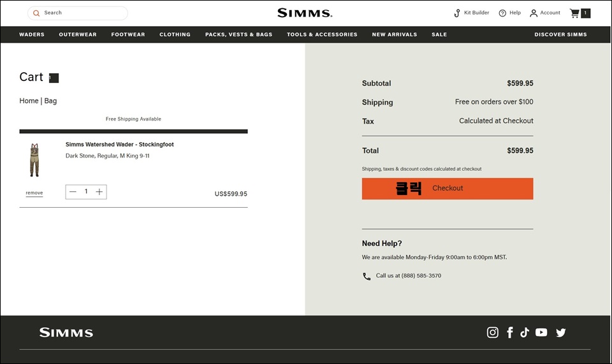612x364 pixels.
Task: Select 'Dark Stone, Regular, M King 9-11' text
Action: click(107, 156)
